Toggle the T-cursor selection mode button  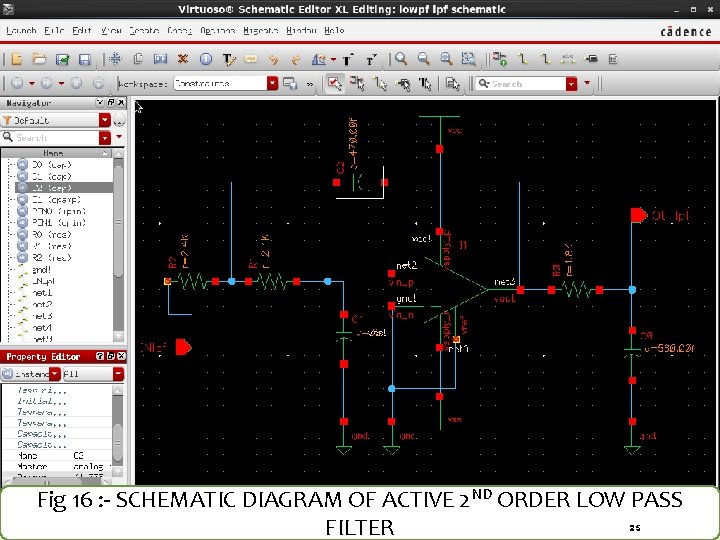point(425,84)
